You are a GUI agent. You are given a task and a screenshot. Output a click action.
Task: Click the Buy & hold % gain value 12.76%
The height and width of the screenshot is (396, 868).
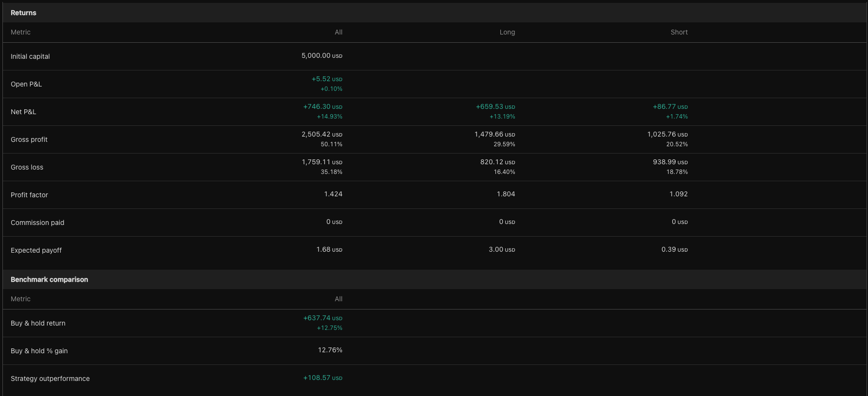330,350
